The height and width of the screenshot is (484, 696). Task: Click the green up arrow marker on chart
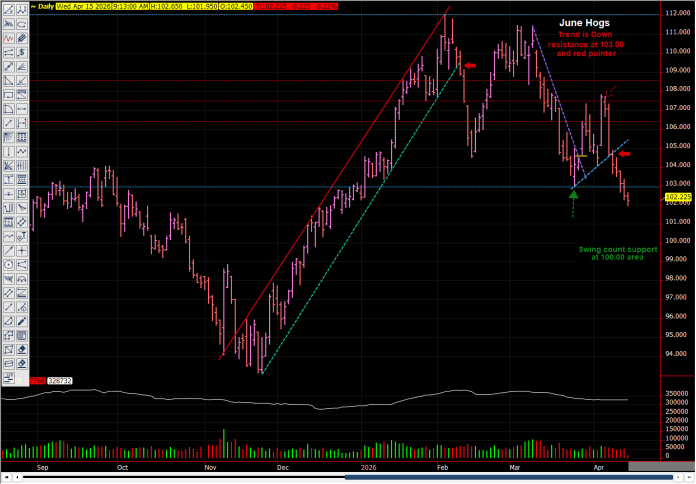pyautogui.click(x=573, y=195)
